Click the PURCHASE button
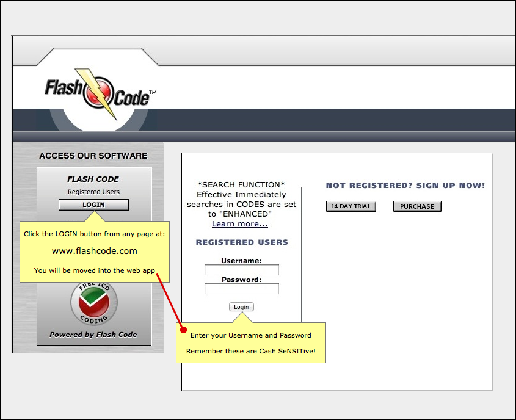 tap(417, 206)
